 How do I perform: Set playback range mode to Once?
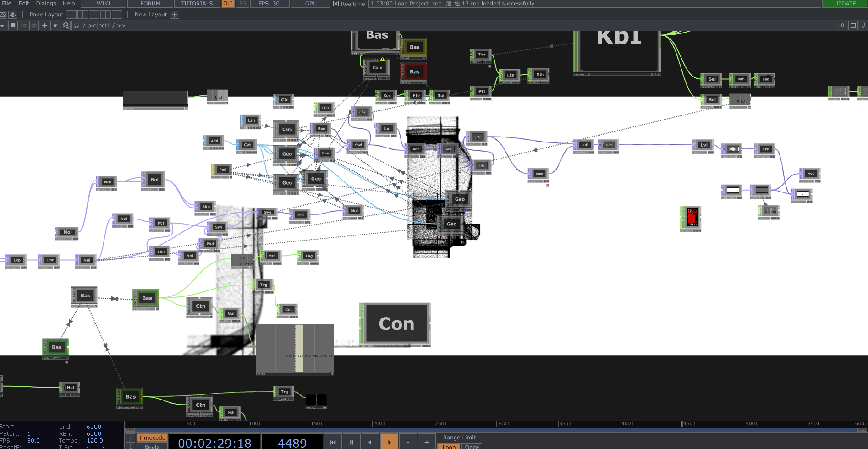(x=472, y=447)
